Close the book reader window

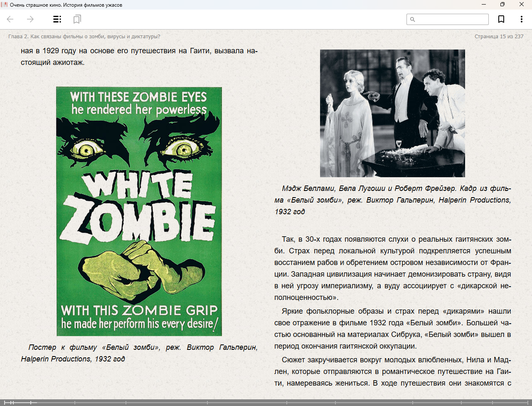tap(522, 5)
